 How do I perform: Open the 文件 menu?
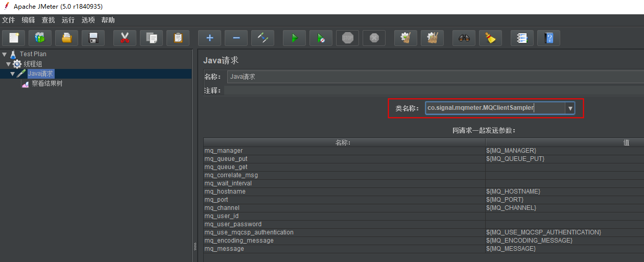pyautogui.click(x=9, y=20)
